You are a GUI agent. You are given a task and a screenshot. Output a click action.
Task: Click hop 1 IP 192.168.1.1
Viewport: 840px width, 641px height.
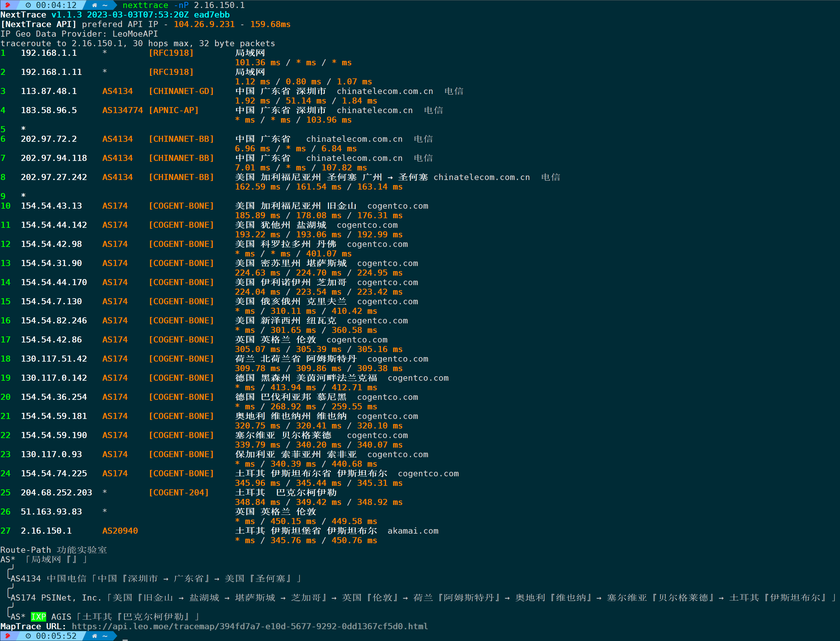[x=49, y=53]
